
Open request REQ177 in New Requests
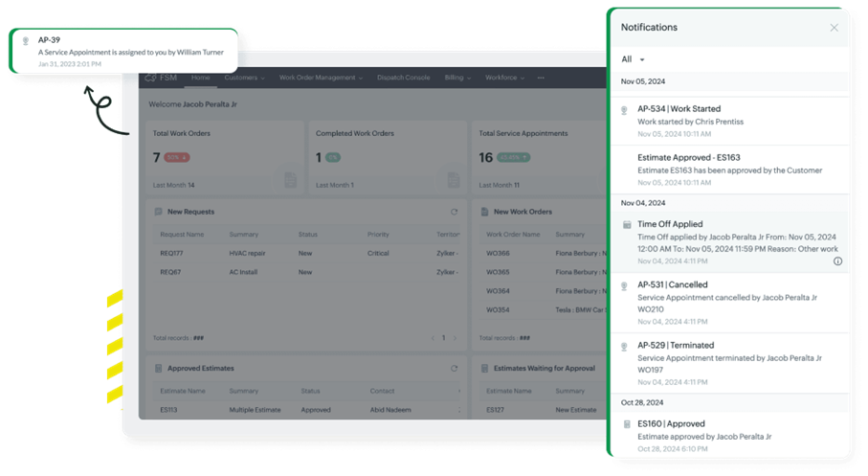point(170,254)
